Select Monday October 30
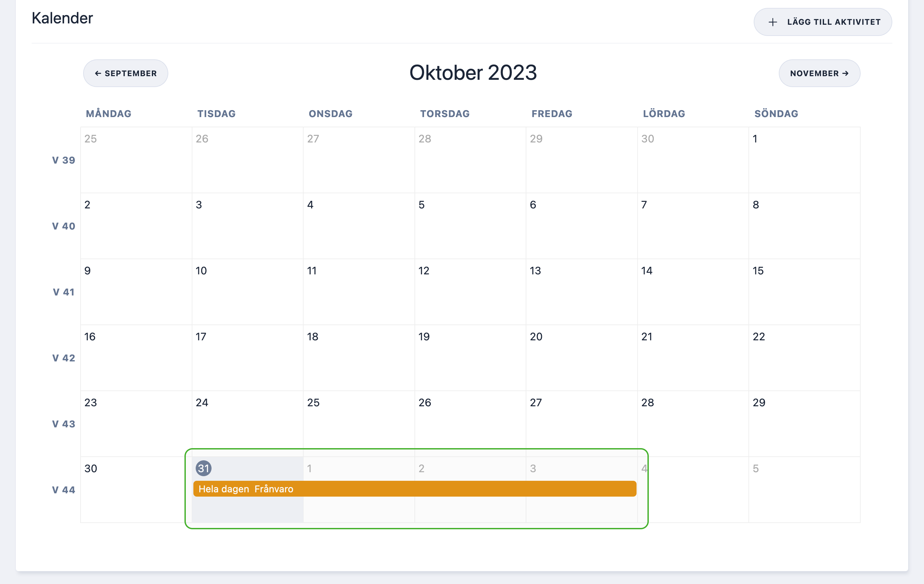This screenshot has height=584, width=924. 136,490
